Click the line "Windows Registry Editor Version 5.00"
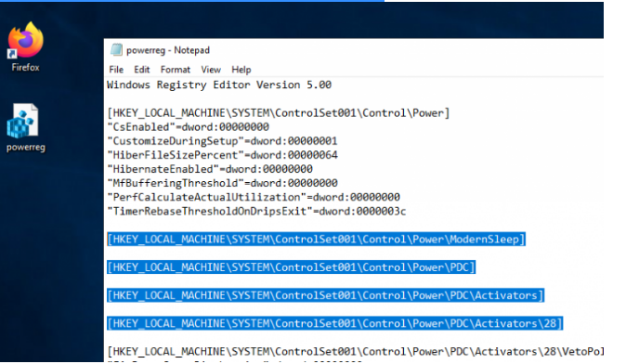626x364 pixels. point(219,84)
